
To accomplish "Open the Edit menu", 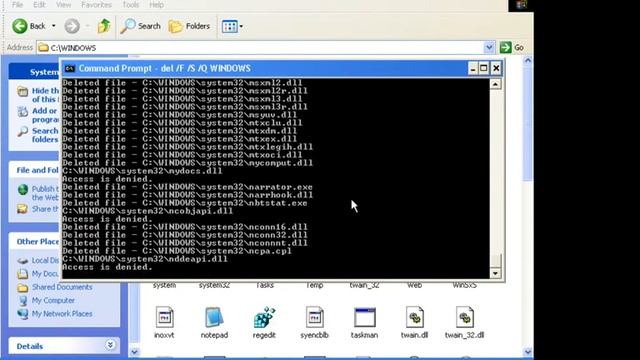I will click(40, 5).
